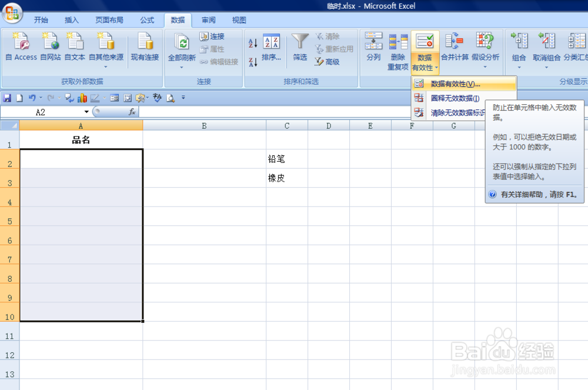Choose Circle Invalid Data (圈释无效数据)
The image size is (588, 390).
(455, 98)
